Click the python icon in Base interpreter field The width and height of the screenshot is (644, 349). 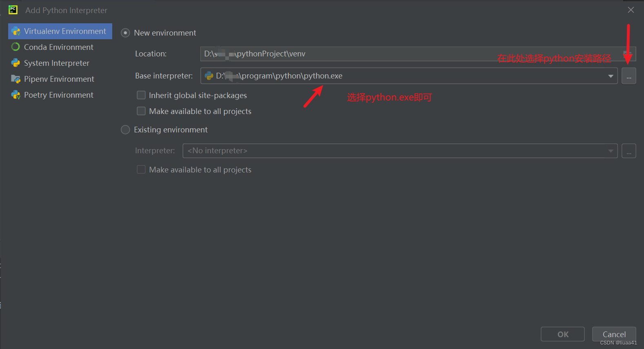tap(209, 76)
